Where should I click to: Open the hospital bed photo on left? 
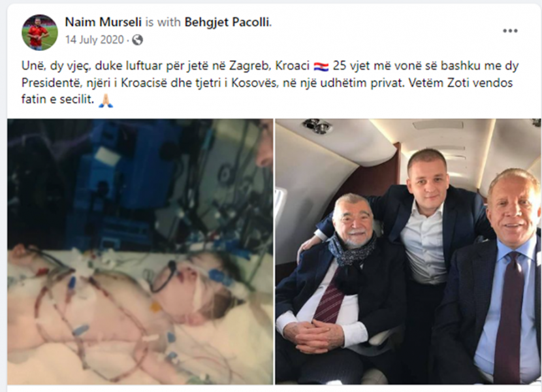pyautogui.click(x=140, y=252)
